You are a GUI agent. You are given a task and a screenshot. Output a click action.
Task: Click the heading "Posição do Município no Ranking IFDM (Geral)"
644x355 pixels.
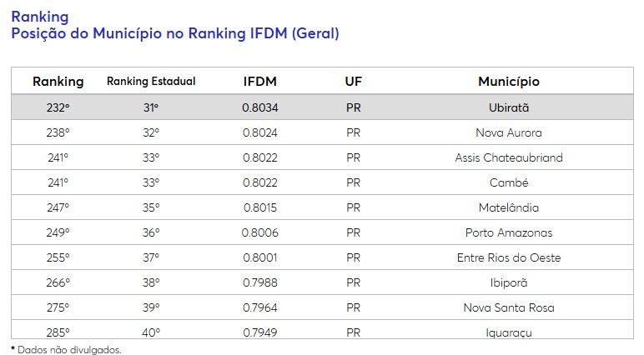click(174, 33)
